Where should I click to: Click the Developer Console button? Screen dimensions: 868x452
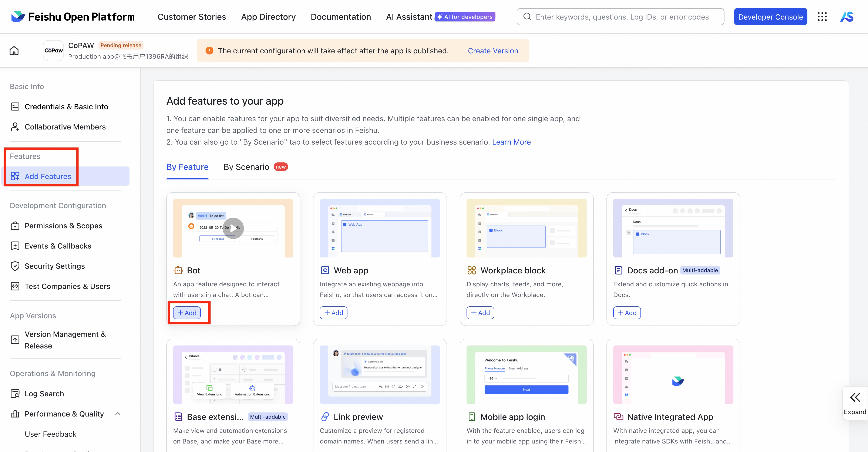pyautogui.click(x=770, y=17)
